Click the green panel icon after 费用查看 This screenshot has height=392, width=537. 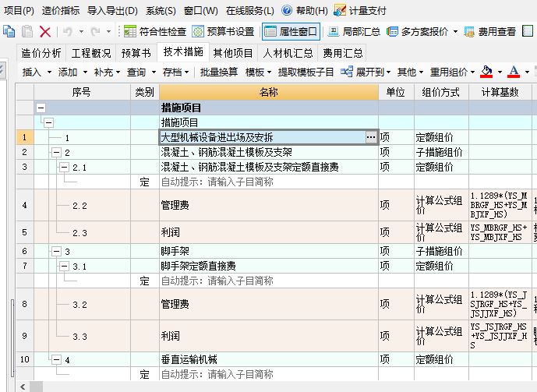click(x=528, y=31)
